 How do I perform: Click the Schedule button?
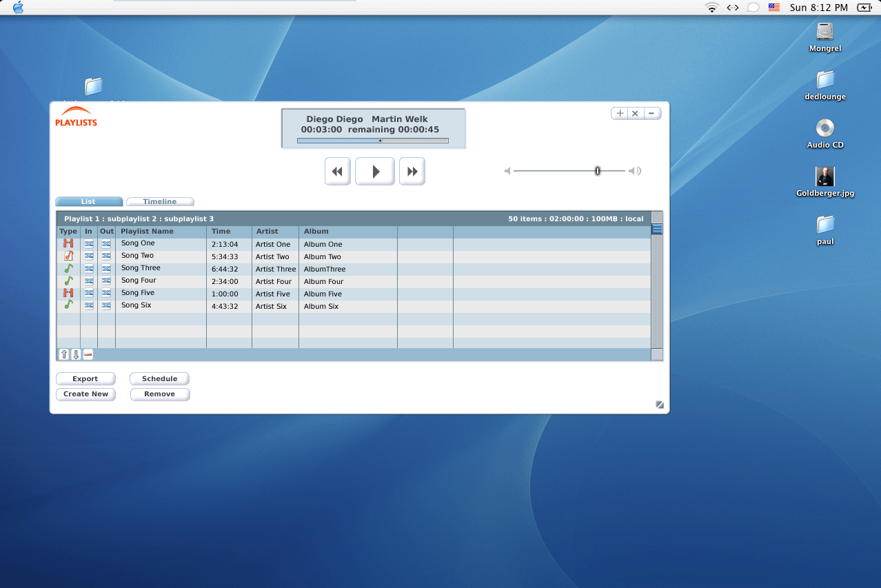(x=160, y=379)
